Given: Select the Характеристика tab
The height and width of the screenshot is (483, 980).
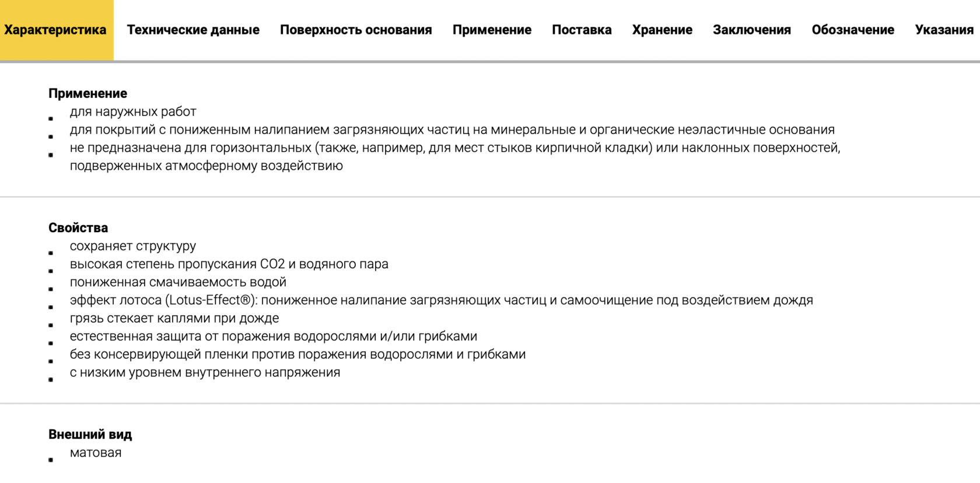Looking at the screenshot, I should click(x=55, y=30).
